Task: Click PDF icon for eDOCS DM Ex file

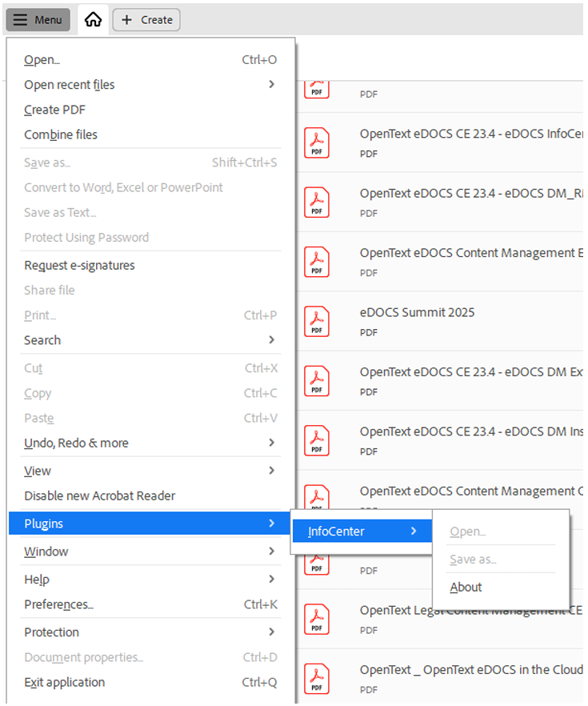Action: click(317, 381)
